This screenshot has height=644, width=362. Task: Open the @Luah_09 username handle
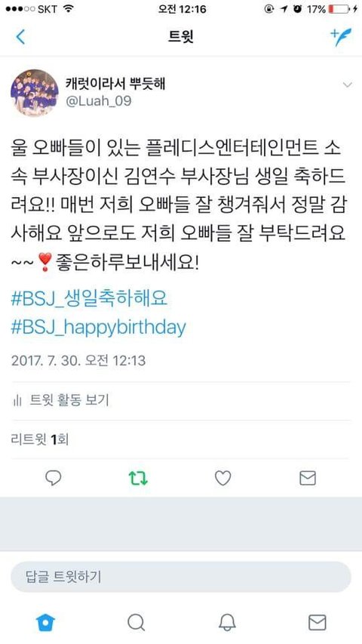(x=99, y=101)
